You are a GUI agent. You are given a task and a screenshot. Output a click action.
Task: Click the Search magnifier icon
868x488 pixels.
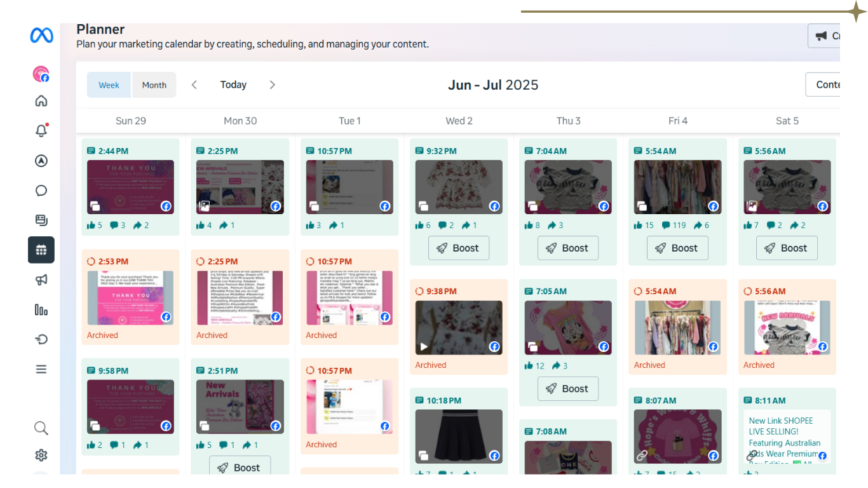(41, 428)
